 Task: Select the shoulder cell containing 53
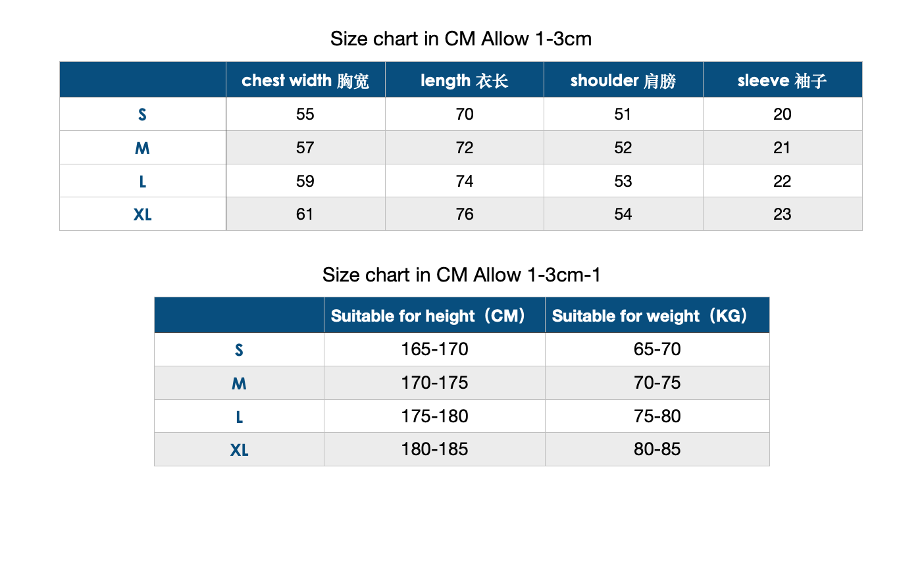point(623,181)
